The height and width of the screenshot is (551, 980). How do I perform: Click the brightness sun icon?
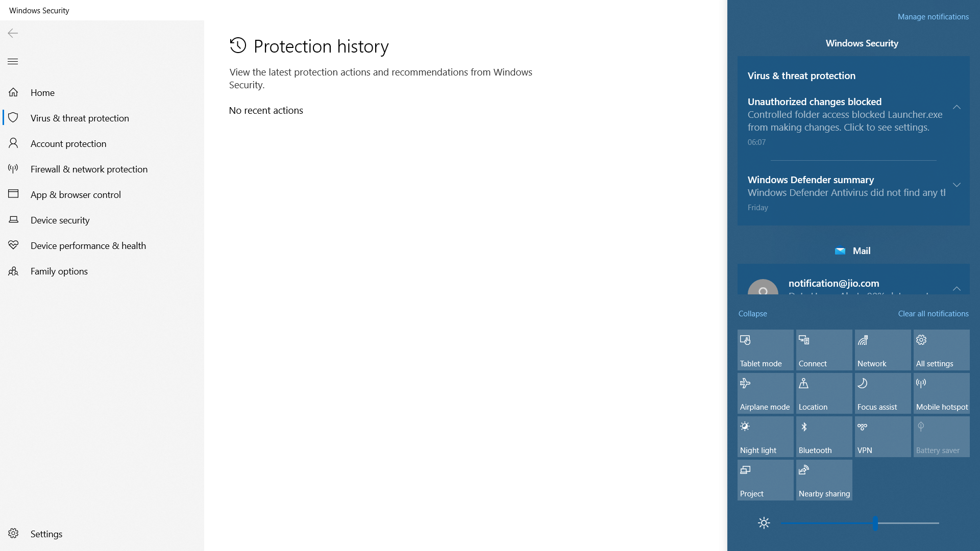click(x=764, y=523)
